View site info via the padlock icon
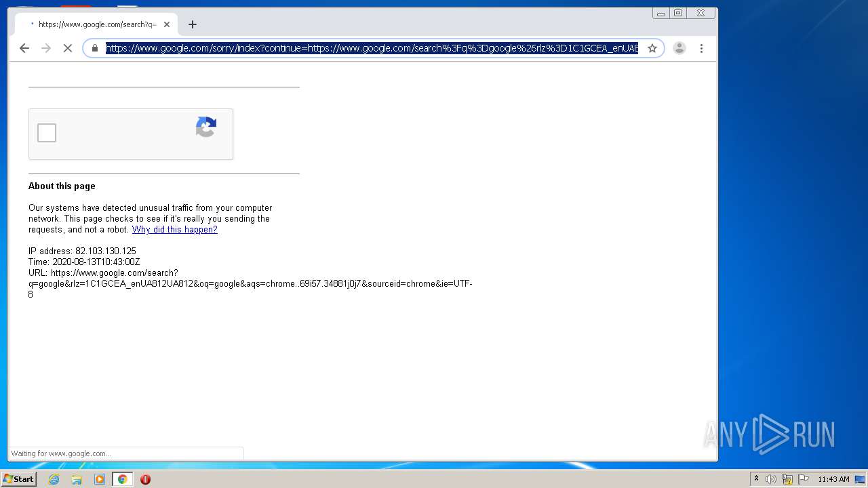This screenshot has height=488, width=868. point(95,48)
